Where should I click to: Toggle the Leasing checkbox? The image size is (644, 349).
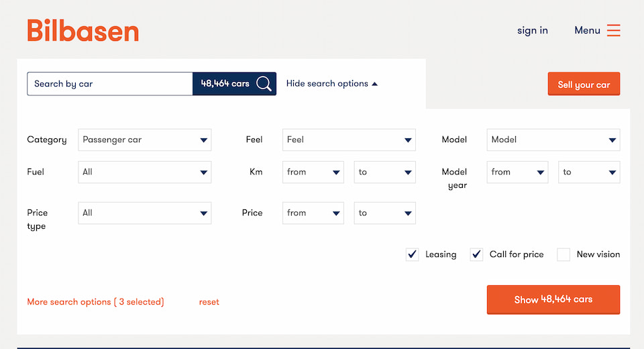413,254
